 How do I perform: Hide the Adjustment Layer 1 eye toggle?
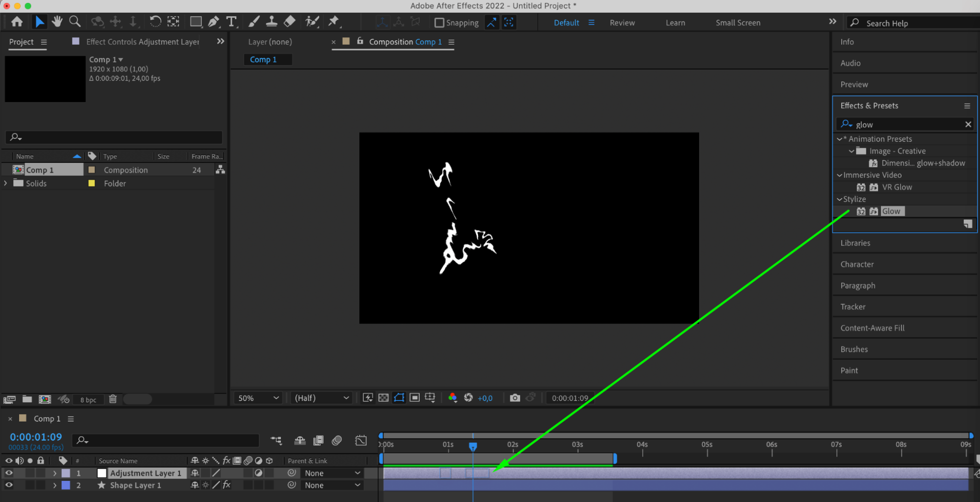click(x=9, y=473)
